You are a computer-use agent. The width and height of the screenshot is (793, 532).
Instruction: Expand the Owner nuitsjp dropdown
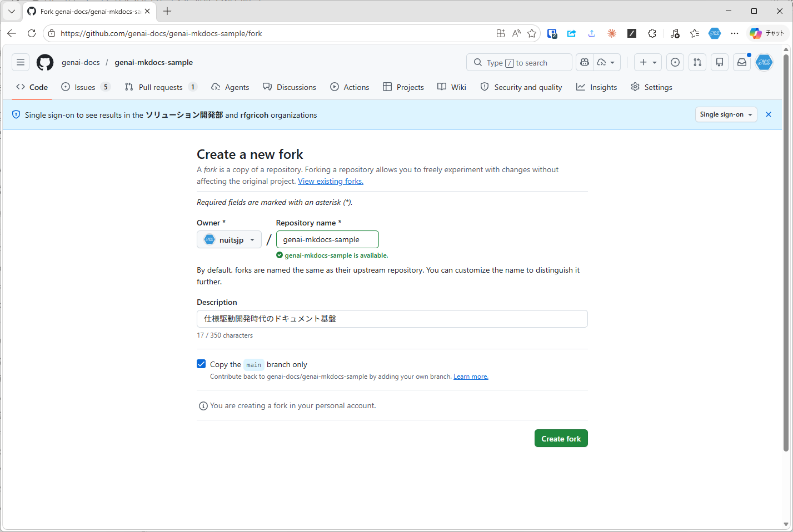point(229,240)
